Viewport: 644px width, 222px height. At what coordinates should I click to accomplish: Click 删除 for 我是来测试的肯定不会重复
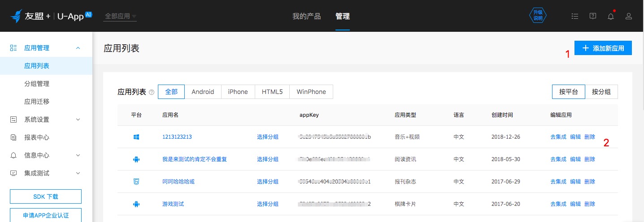tap(590, 159)
